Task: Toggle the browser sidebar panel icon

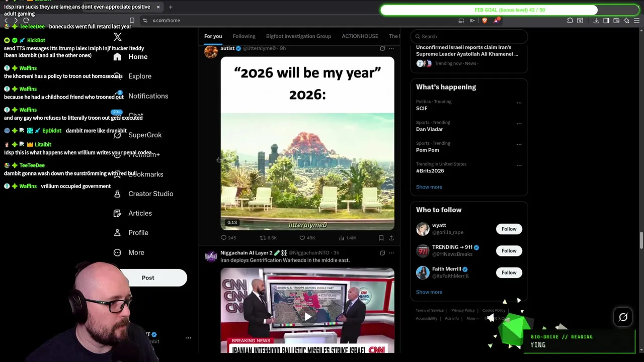Action: [x=606, y=21]
